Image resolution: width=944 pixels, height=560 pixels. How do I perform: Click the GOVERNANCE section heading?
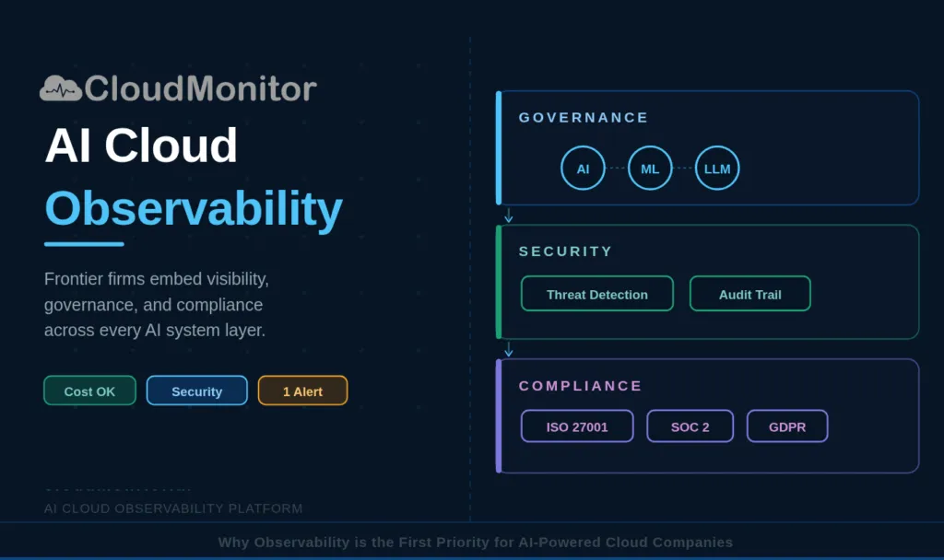point(584,118)
